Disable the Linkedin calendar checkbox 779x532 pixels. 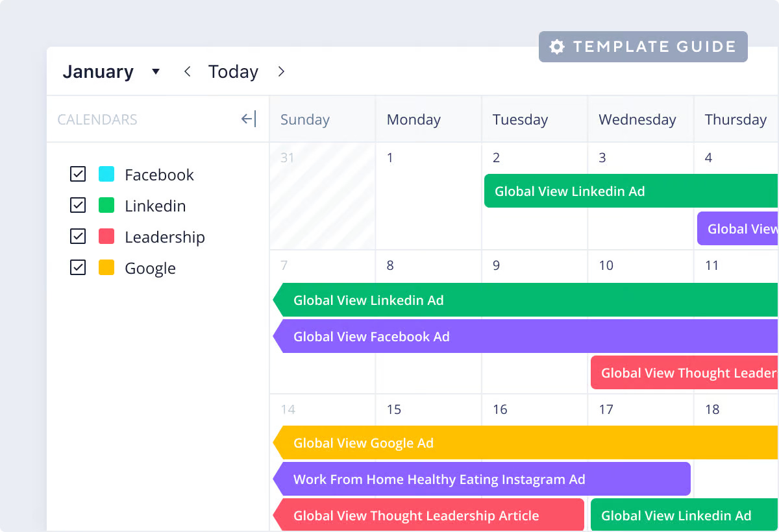[77, 205]
